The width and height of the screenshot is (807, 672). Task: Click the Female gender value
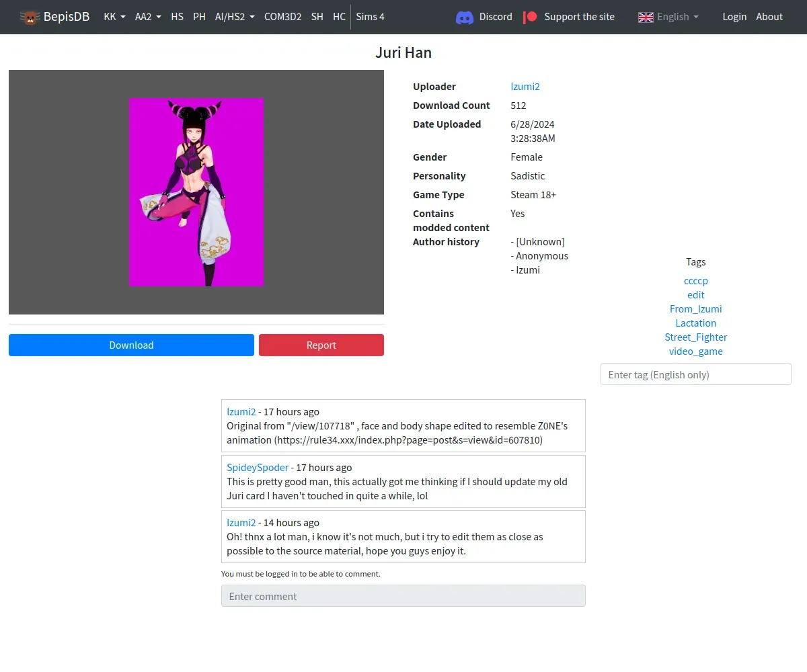[x=527, y=157]
